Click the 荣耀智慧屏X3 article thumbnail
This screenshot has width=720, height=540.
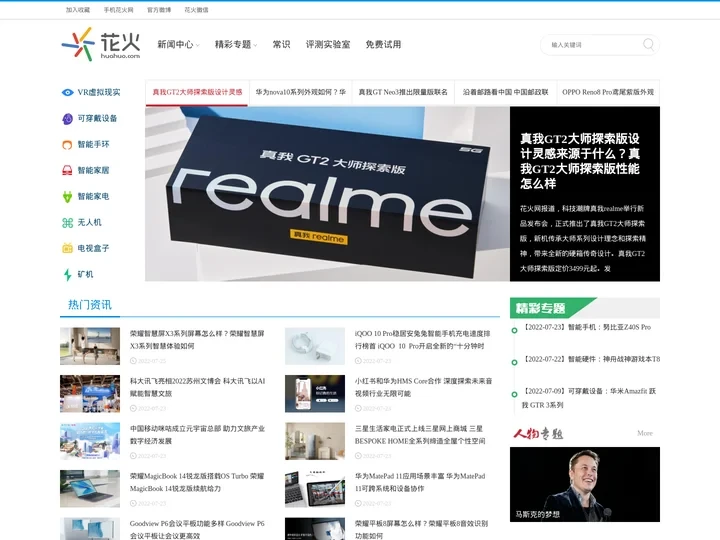pos(90,346)
